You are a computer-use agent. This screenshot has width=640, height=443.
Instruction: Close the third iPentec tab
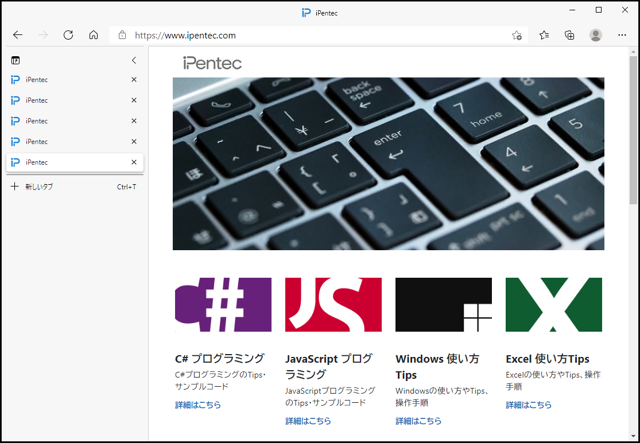click(x=134, y=121)
